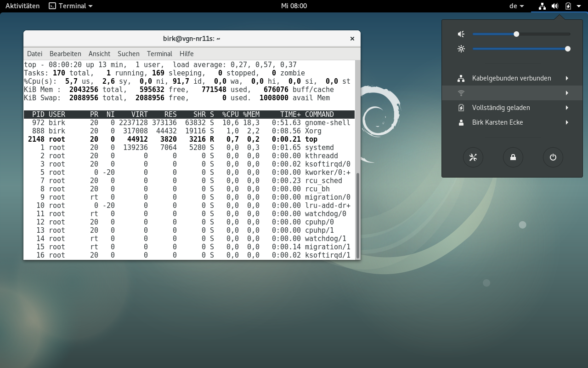Expand the Birk Karsten Ecke user submenu
This screenshot has height=368, width=588.
[512, 122]
